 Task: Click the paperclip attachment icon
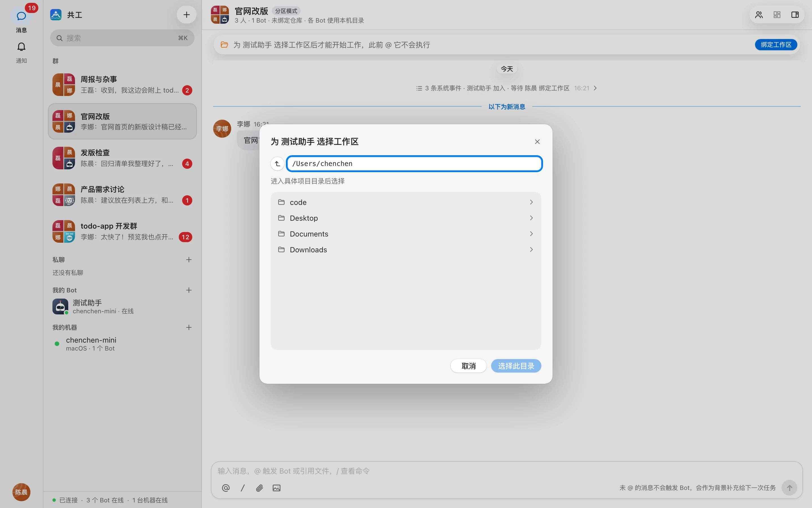coord(259,488)
